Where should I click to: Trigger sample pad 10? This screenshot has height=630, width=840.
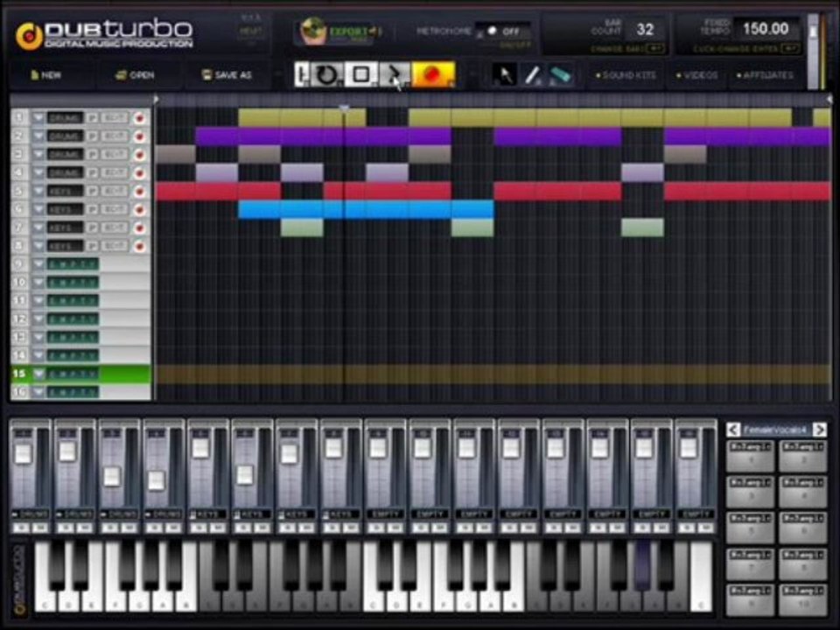[x=802, y=599]
